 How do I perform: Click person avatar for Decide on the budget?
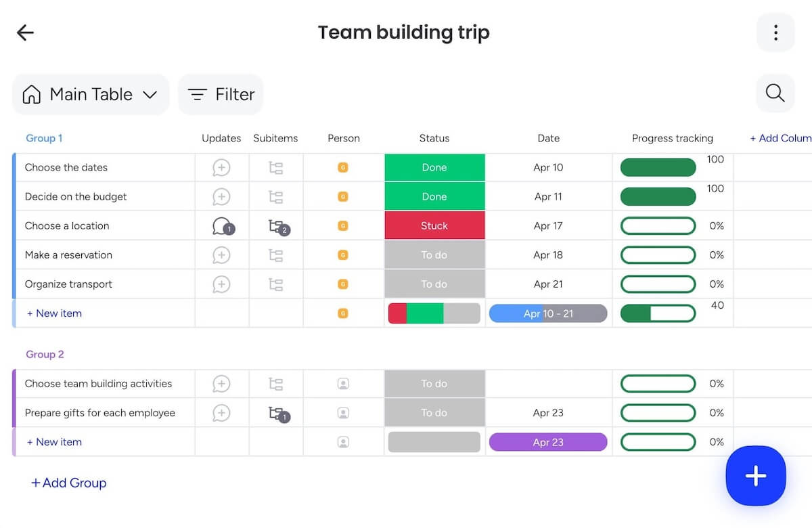coord(343,197)
